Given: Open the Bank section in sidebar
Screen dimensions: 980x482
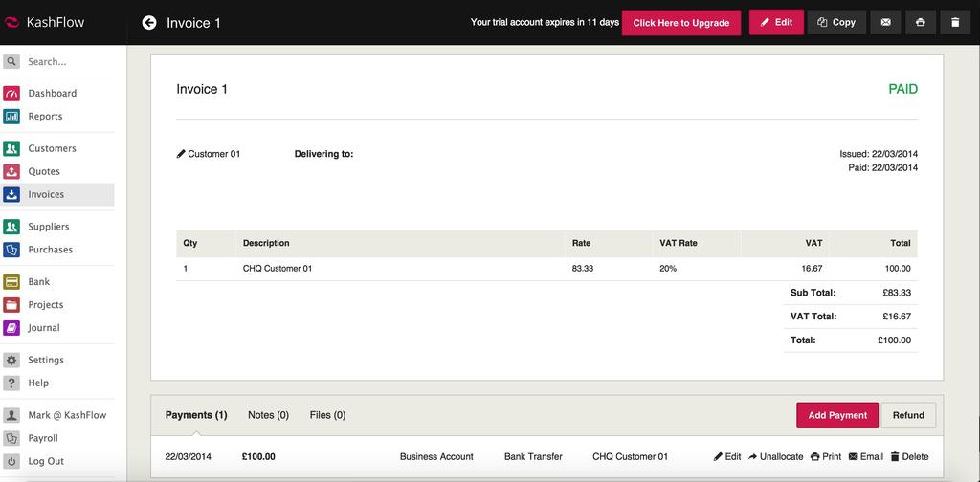Looking at the screenshot, I should pos(38,282).
